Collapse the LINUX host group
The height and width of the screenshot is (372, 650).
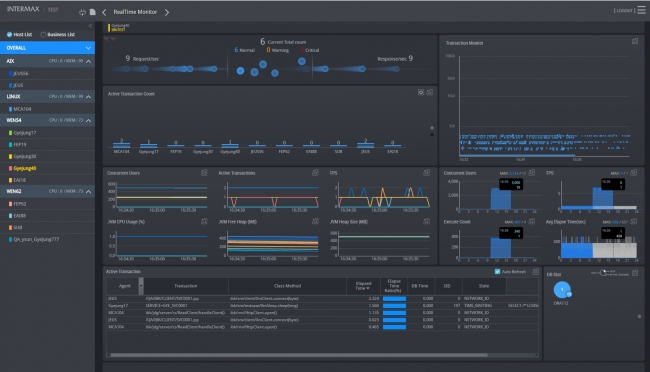88,97
